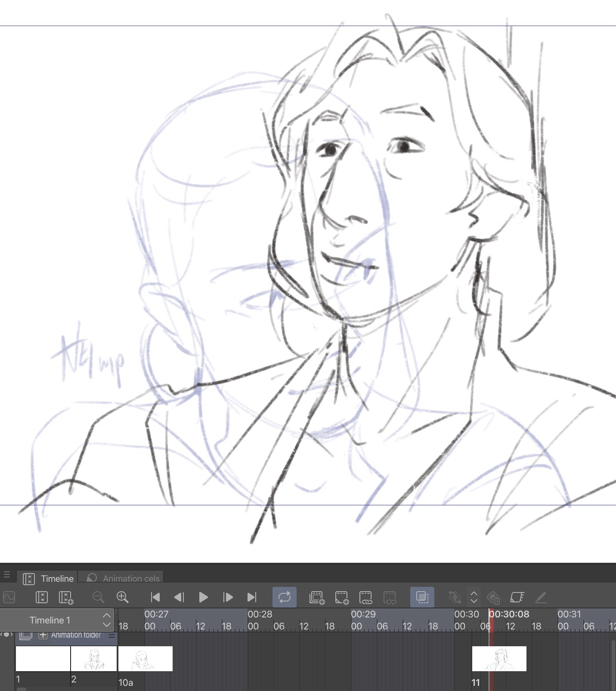Expand the Animation folder track

tap(43, 635)
